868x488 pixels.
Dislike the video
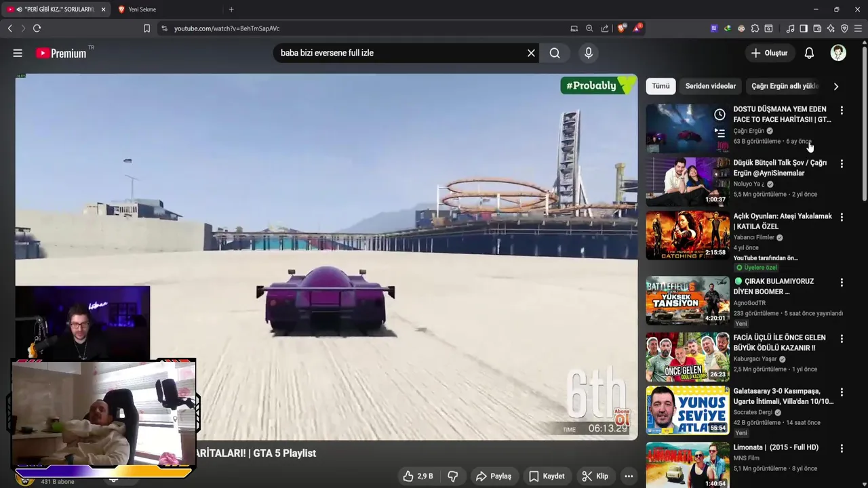(453, 476)
